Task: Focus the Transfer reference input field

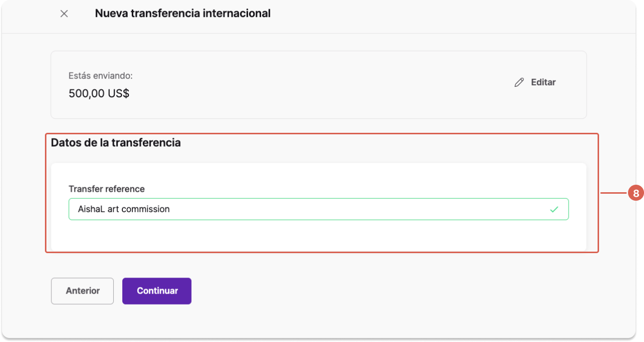Action: coord(319,209)
